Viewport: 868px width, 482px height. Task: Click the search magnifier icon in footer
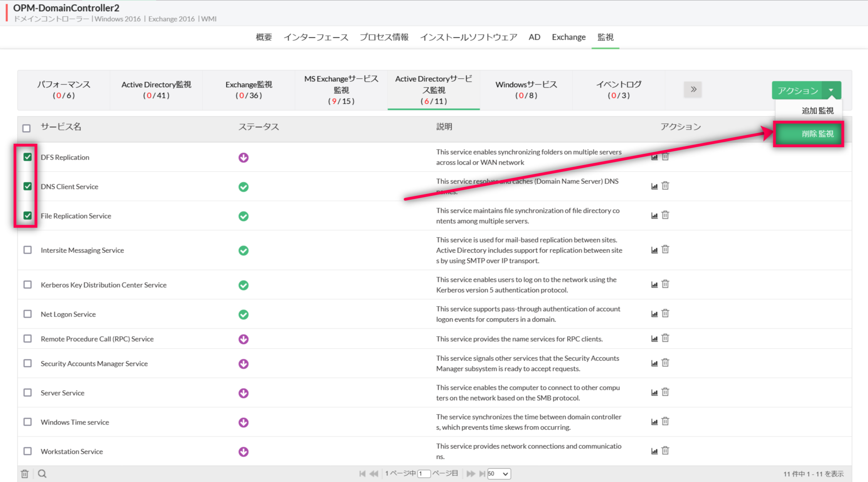42,474
